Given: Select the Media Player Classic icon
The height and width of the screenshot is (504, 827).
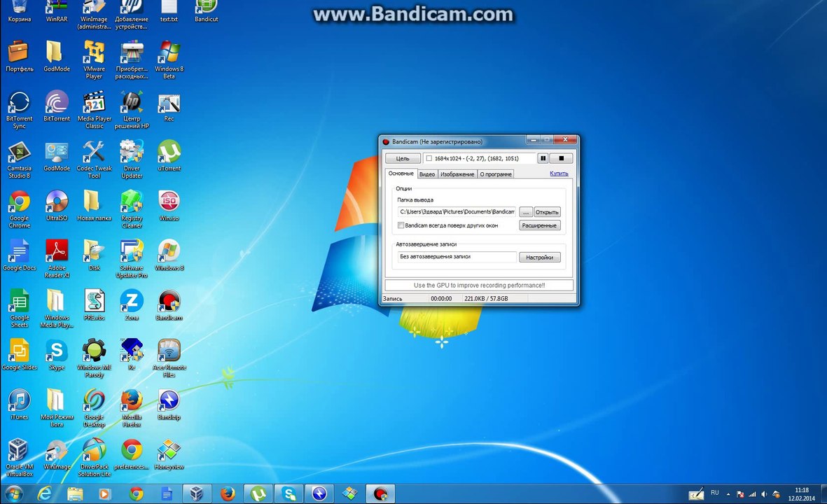Looking at the screenshot, I should (x=94, y=110).
